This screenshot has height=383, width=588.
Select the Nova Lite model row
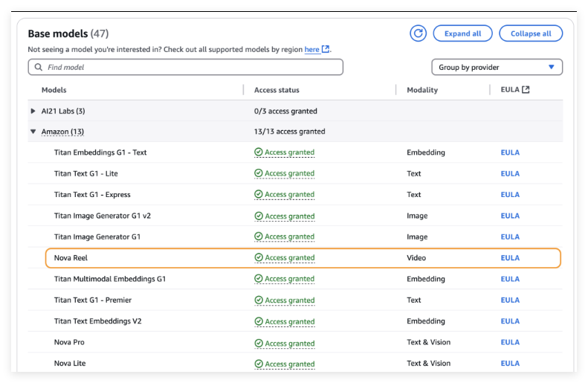coord(70,364)
